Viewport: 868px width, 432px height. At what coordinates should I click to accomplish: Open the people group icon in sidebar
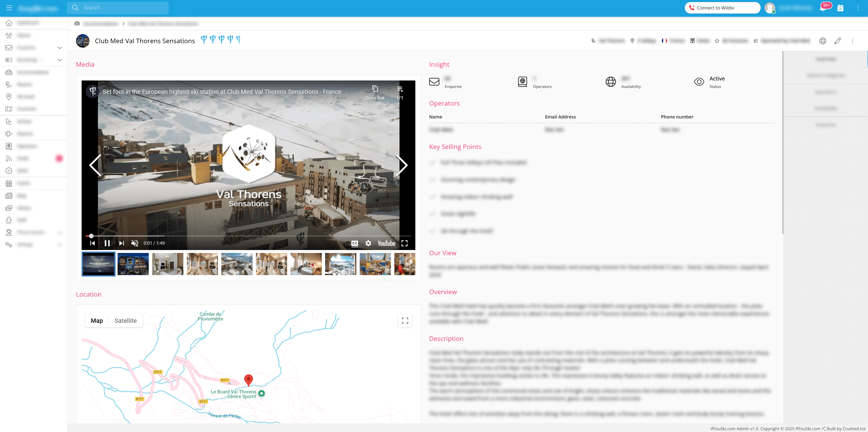point(9,35)
